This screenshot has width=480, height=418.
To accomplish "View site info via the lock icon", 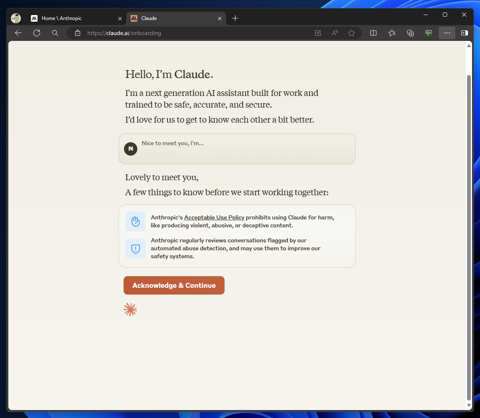I will [78, 33].
